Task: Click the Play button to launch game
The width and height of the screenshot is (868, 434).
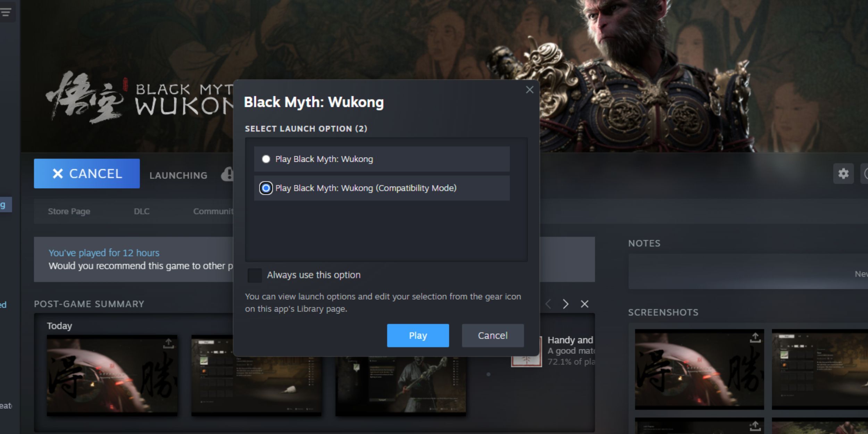Action: point(418,335)
